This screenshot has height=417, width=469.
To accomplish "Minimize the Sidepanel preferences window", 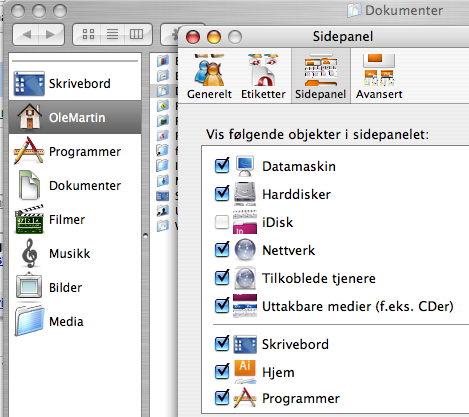I will [x=214, y=37].
